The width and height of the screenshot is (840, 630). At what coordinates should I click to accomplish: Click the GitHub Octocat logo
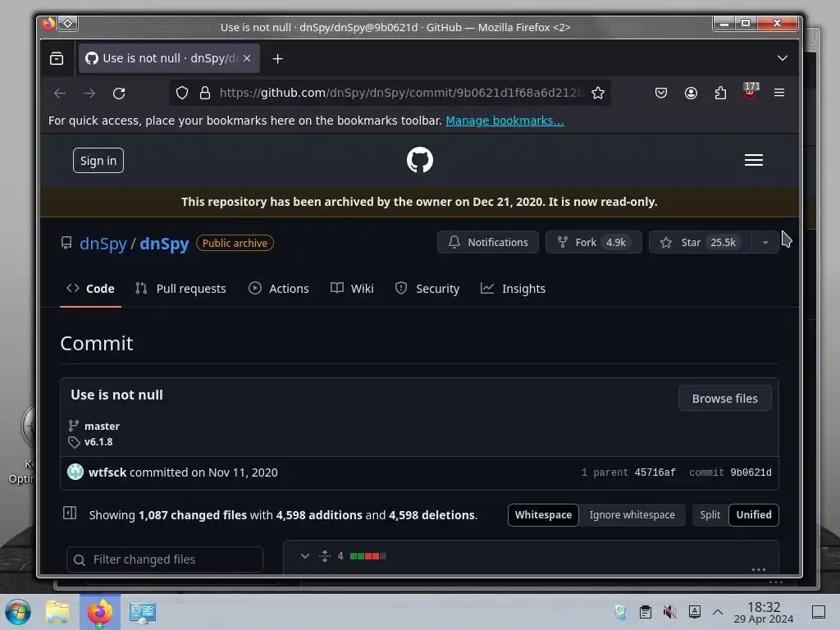[x=420, y=160]
